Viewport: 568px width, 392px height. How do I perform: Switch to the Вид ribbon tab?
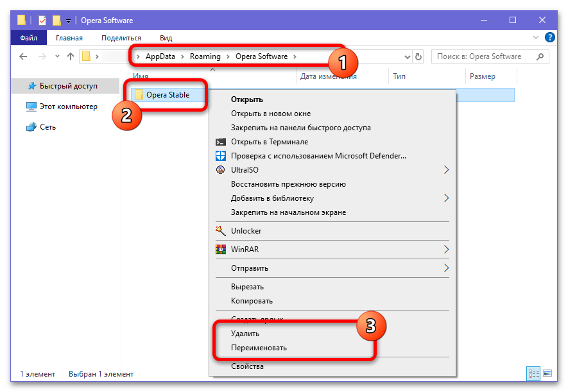click(166, 38)
